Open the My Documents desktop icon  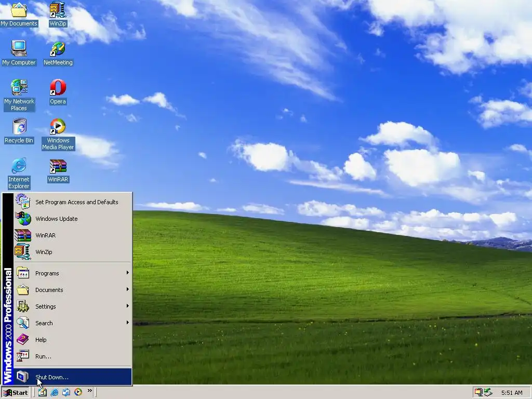(19, 15)
